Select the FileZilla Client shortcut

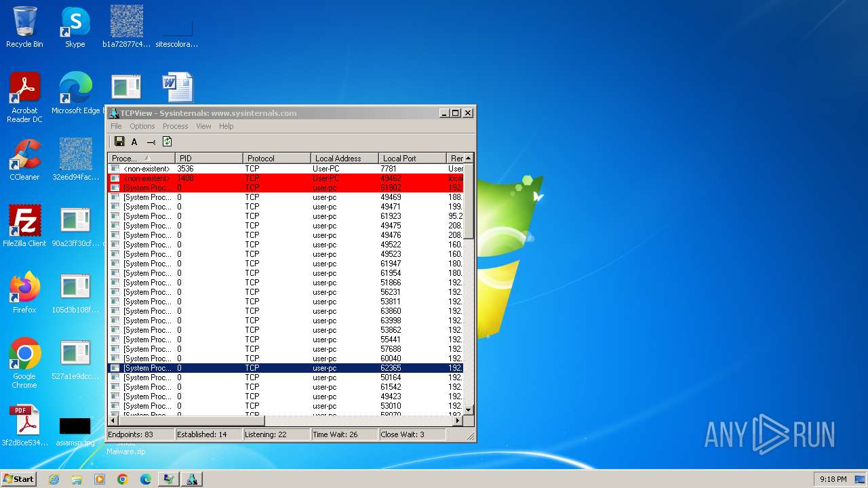24,226
